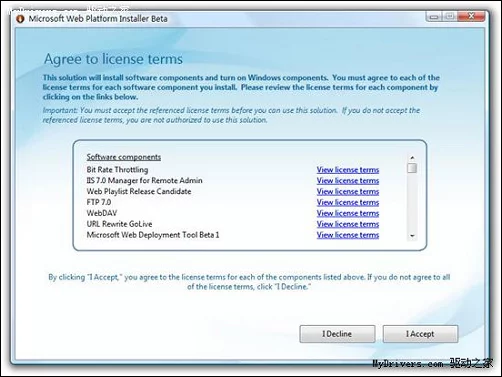Select the Bit Rate Throttling component name

(117, 170)
